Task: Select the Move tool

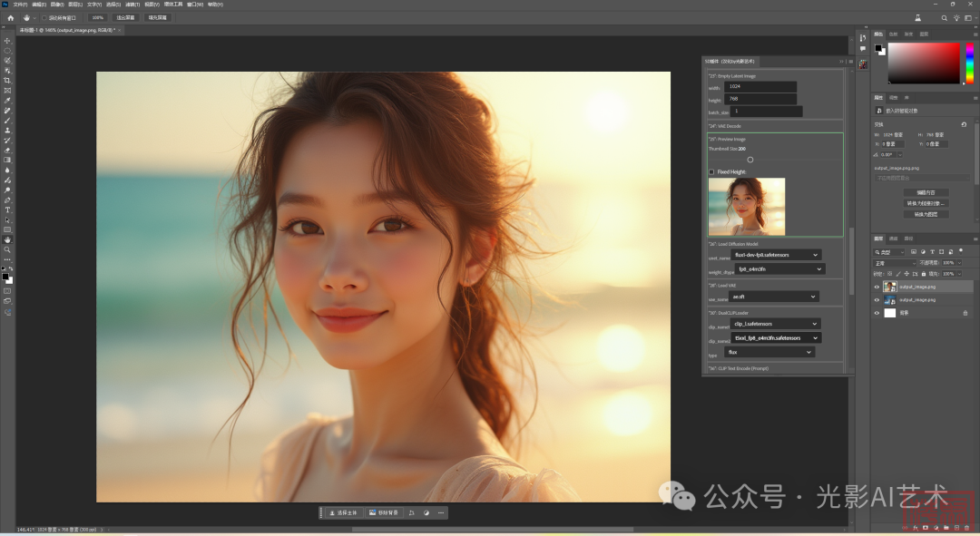Action: coord(7,41)
